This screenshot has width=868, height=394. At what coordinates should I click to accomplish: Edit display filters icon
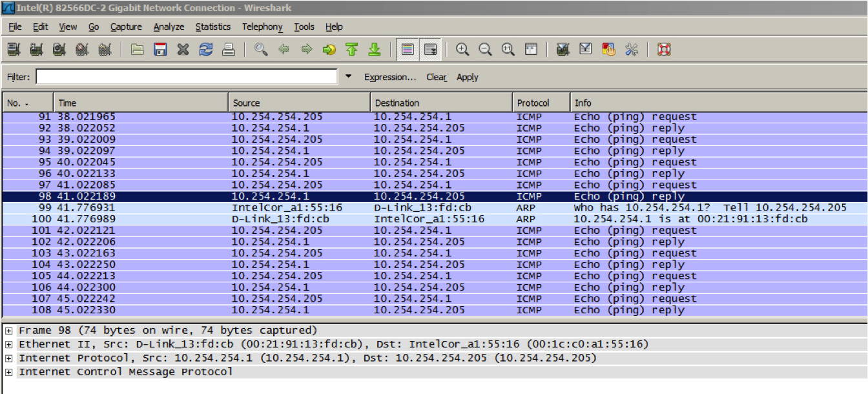(x=586, y=50)
